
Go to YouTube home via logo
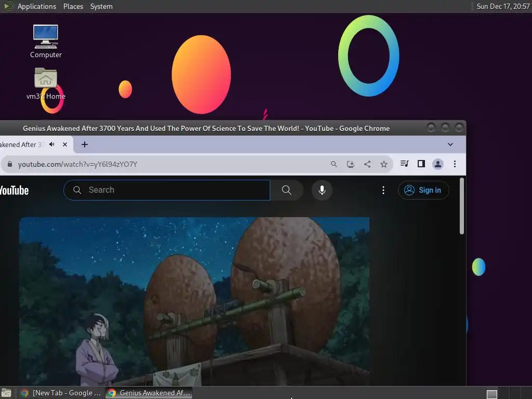(14, 190)
